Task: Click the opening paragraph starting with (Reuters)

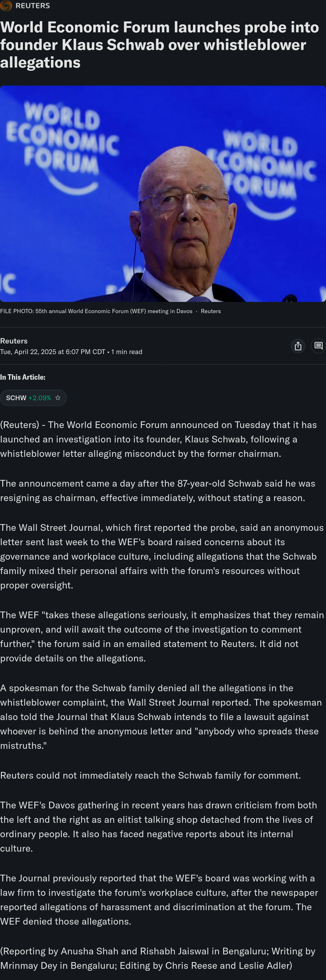Action: pos(158,439)
